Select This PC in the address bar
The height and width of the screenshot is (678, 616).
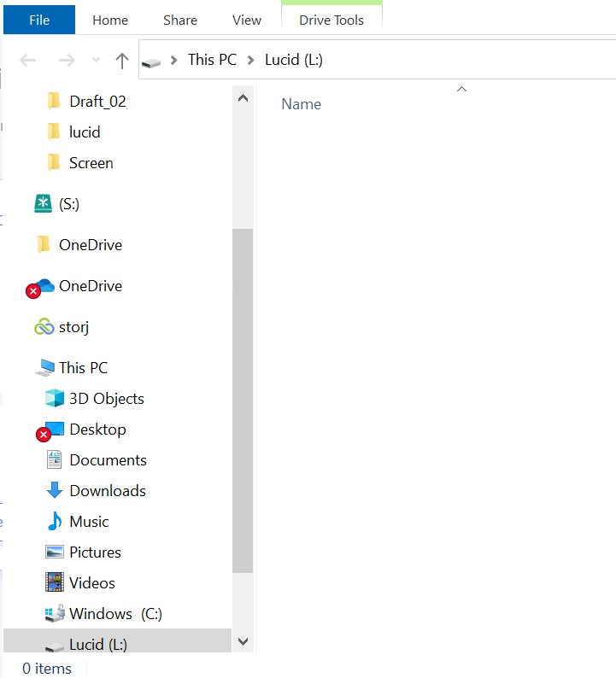click(x=212, y=60)
